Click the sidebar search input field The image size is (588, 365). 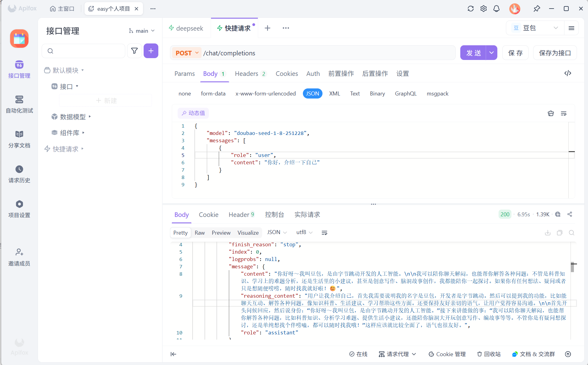coord(87,51)
